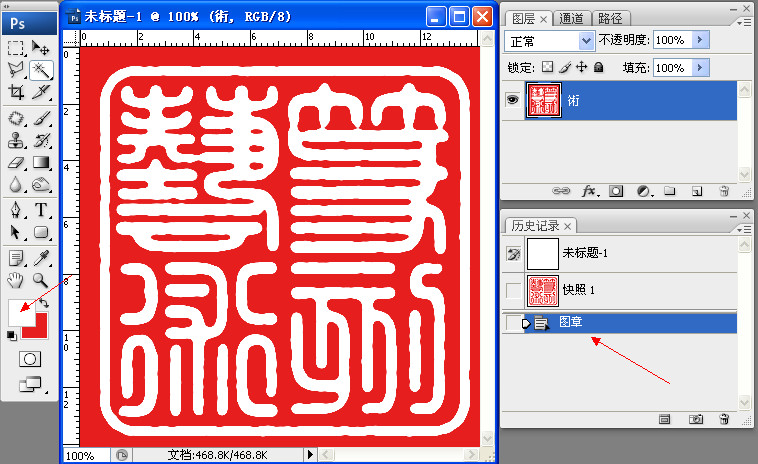This screenshot has height=464, width=758.
Task: Add a layer mask
Action: click(615, 191)
